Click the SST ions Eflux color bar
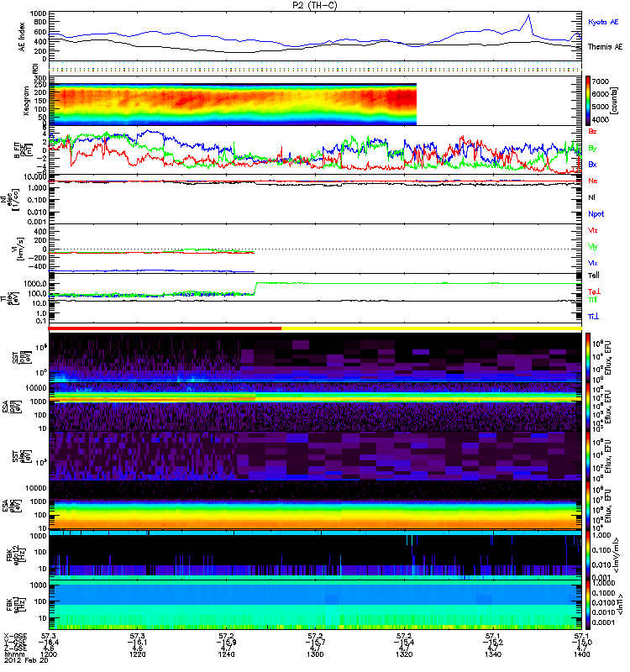Image resolution: width=630 pixels, height=672 pixels. tap(588, 357)
